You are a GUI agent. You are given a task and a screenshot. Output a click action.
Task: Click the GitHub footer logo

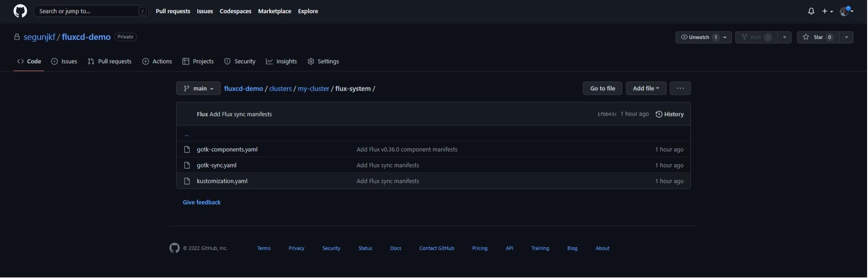point(174,248)
